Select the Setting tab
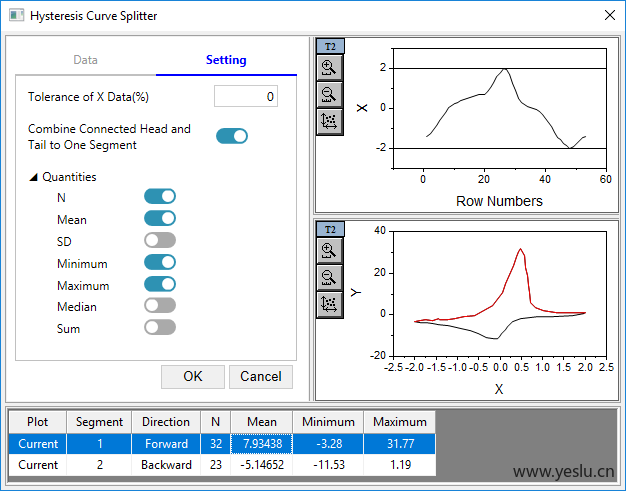Viewport: 626px width, 491px height. point(226,60)
